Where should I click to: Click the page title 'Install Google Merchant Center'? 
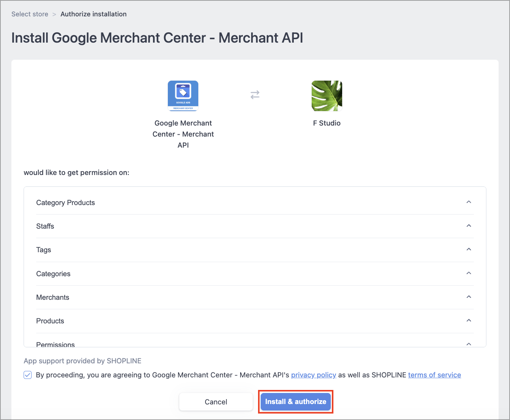point(157,38)
